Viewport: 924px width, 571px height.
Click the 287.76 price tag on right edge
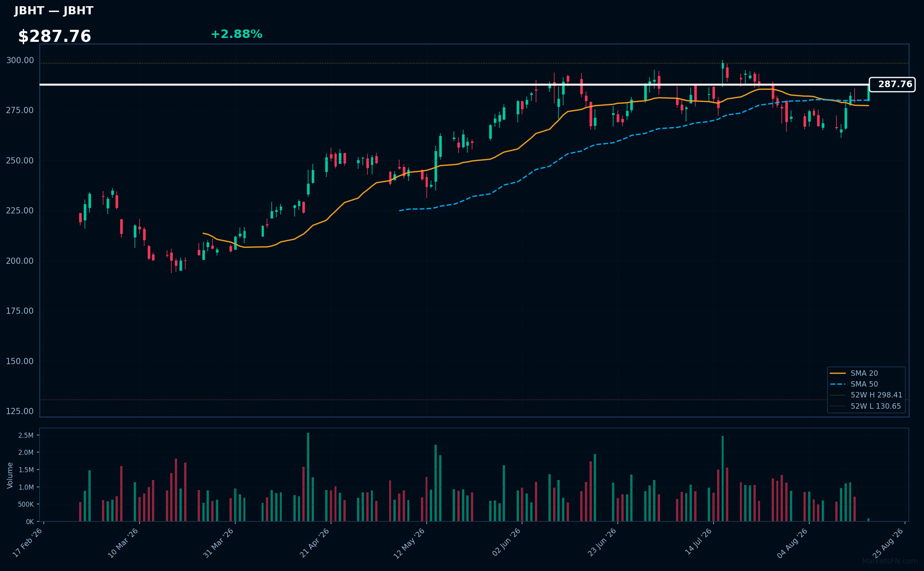pos(892,84)
